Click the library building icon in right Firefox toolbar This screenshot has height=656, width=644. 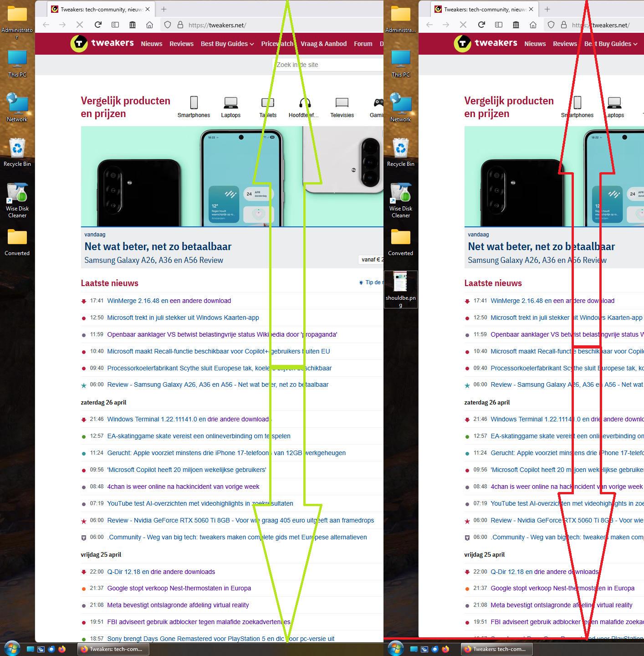516,25
